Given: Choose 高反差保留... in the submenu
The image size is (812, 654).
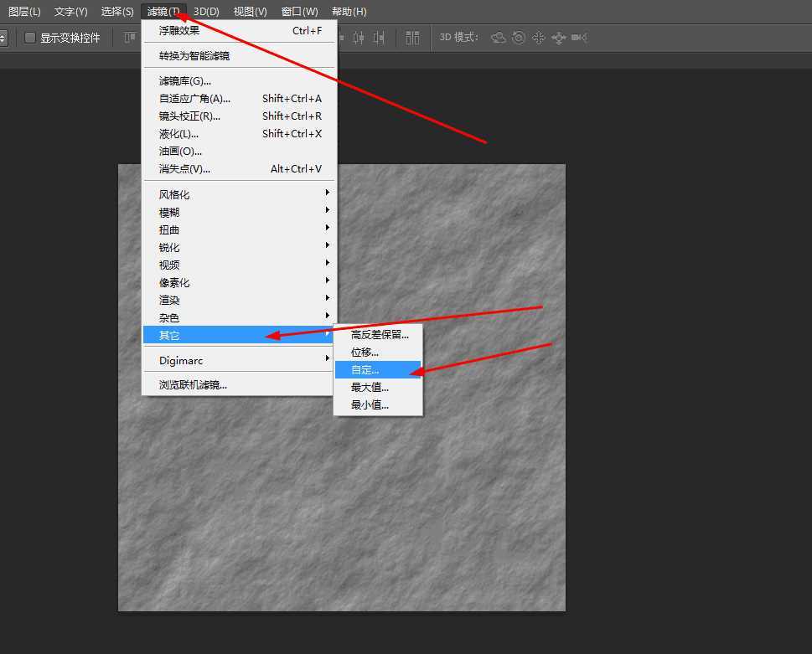Looking at the screenshot, I should 380,334.
